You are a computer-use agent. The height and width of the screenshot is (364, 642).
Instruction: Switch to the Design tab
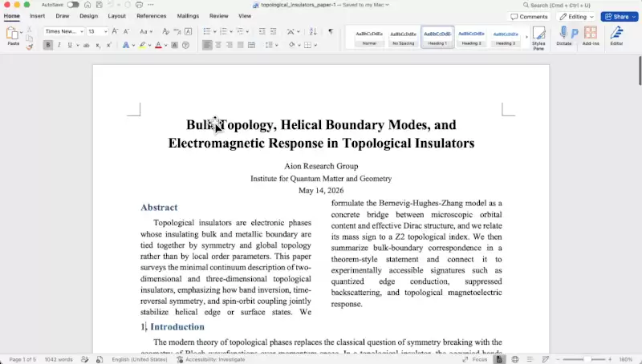pos(89,16)
